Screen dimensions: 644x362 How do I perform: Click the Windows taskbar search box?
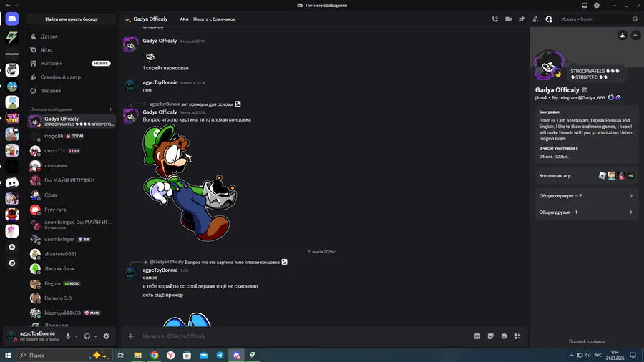coord(64,355)
